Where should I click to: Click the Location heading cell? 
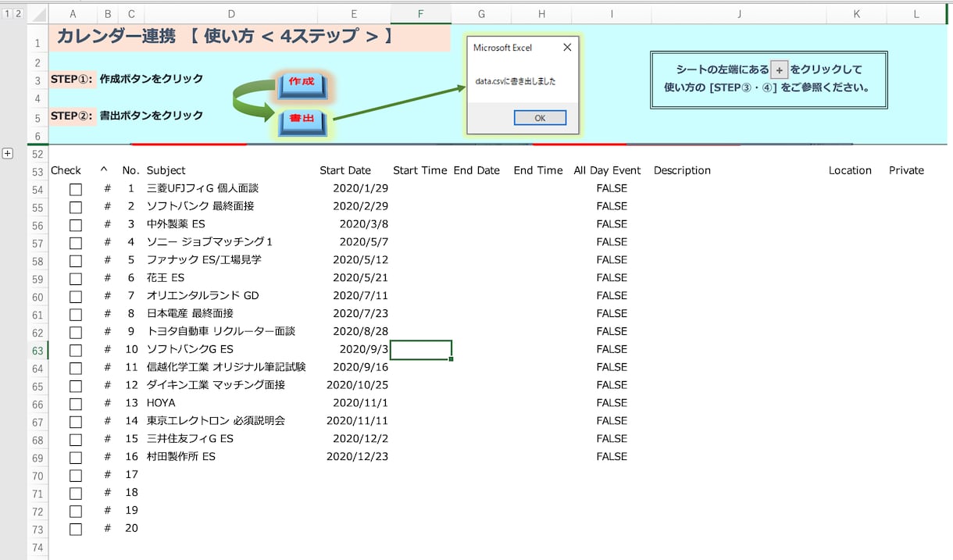click(x=857, y=170)
